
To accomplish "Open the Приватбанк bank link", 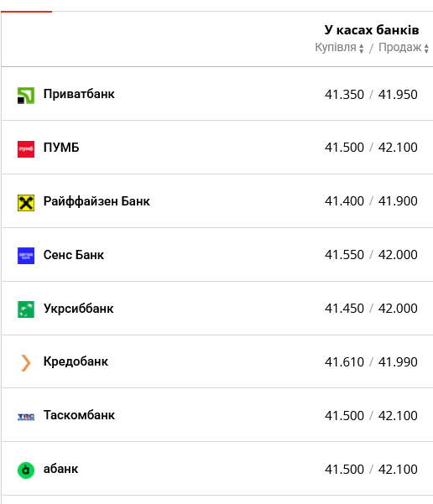I will (x=79, y=94).
